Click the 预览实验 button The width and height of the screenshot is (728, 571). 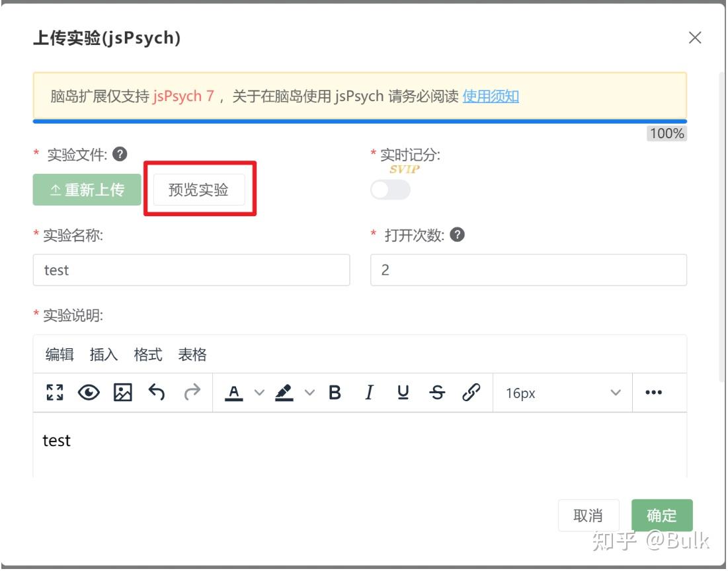200,188
